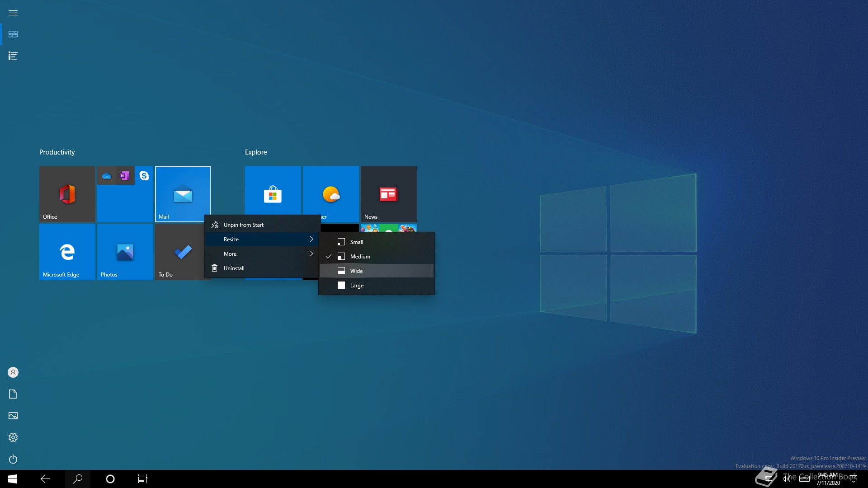Switch to All apps list view

click(13, 56)
